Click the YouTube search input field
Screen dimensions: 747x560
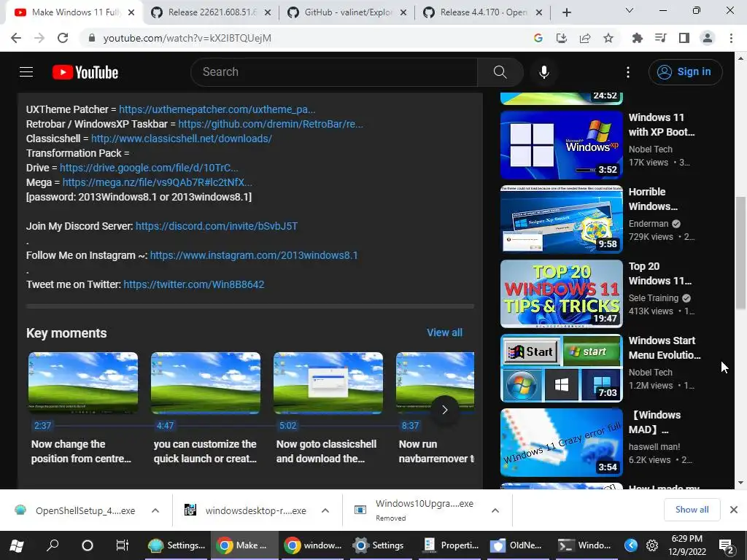[334, 72]
